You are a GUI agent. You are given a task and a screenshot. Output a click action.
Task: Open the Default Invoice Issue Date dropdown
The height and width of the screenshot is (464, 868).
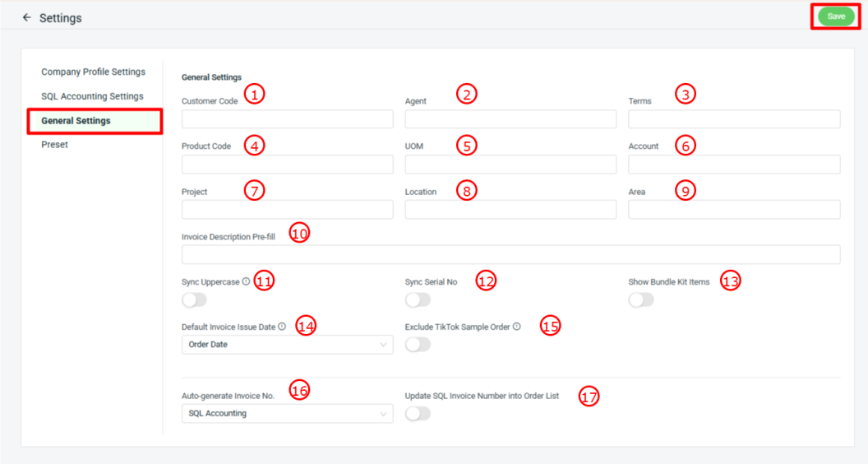click(x=287, y=345)
